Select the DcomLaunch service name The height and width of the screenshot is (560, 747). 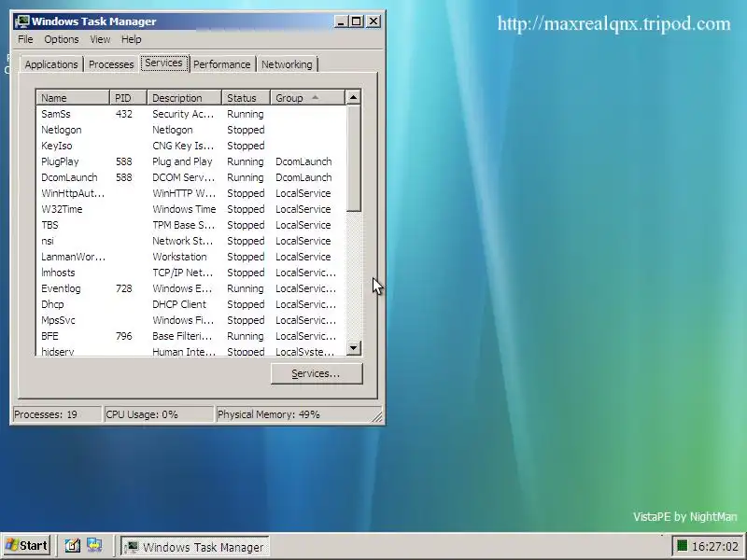pyautogui.click(x=69, y=177)
